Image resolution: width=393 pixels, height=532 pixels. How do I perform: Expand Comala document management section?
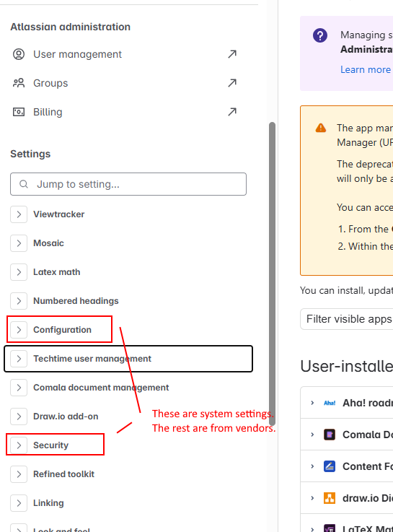[x=19, y=388]
